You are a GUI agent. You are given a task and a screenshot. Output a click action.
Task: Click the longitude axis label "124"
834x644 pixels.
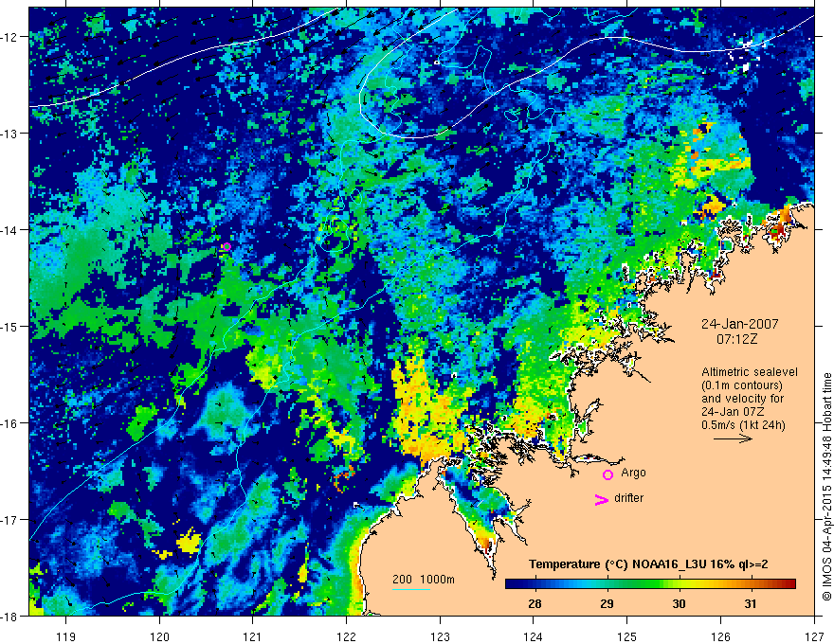[x=534, y=636]
